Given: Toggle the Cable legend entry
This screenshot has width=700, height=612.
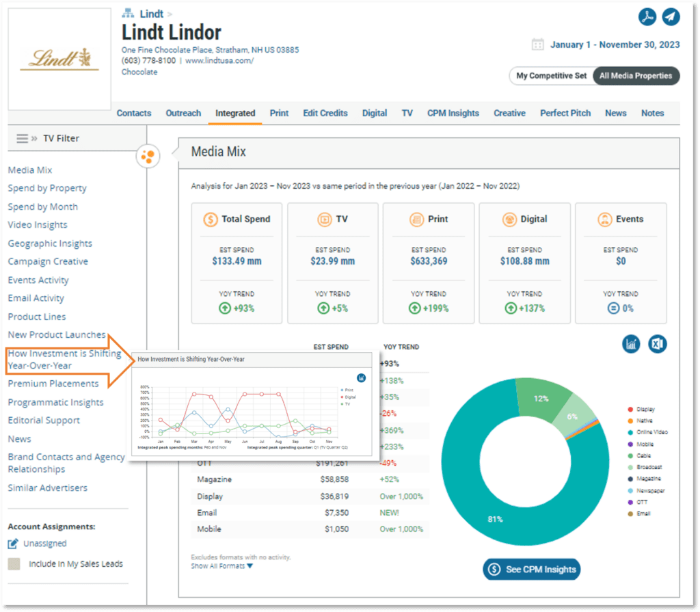Looking at the screenshot, I should [639, 455].
